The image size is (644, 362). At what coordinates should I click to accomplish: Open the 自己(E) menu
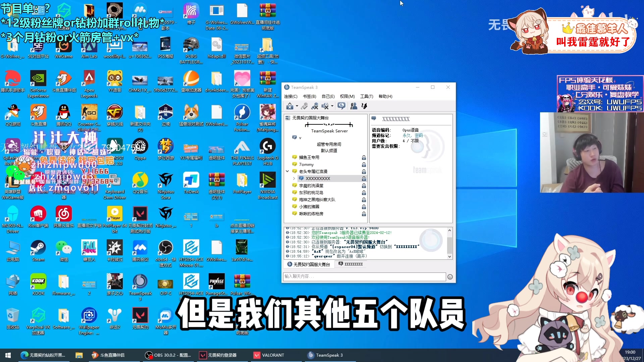(328, 97)
